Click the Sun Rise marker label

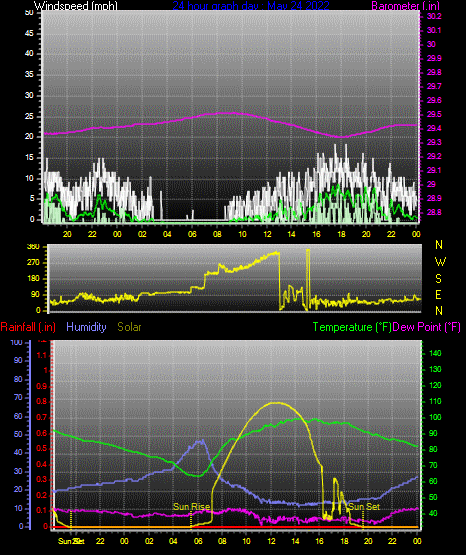pyautogui.click(x=191, y=507)
